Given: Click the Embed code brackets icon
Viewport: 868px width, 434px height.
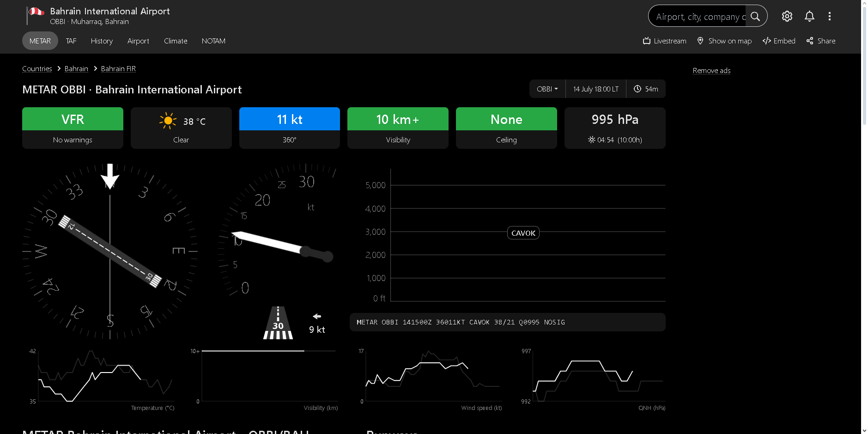Looking at the screenshot, I should (x=767, y=41).
